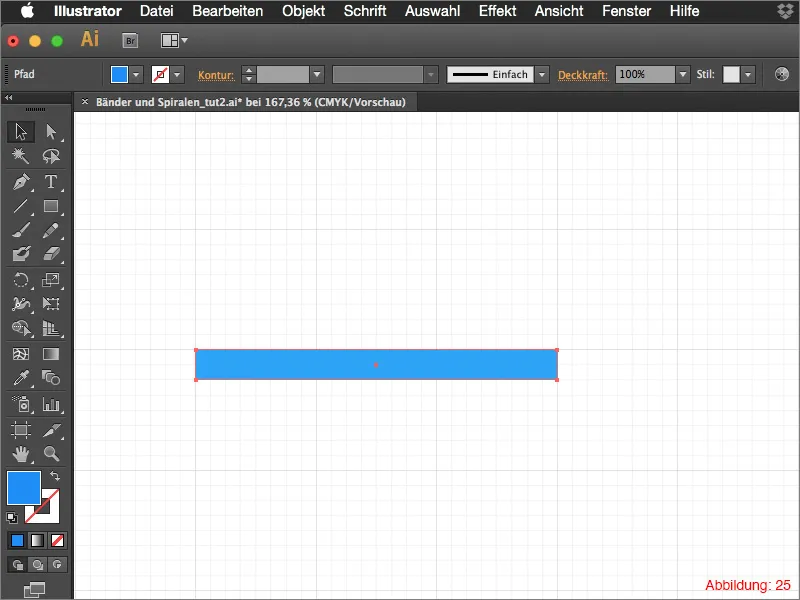Select the Magic Wand tool
The height and width of the screenshot is (600, 800).
tap(21, 156)
